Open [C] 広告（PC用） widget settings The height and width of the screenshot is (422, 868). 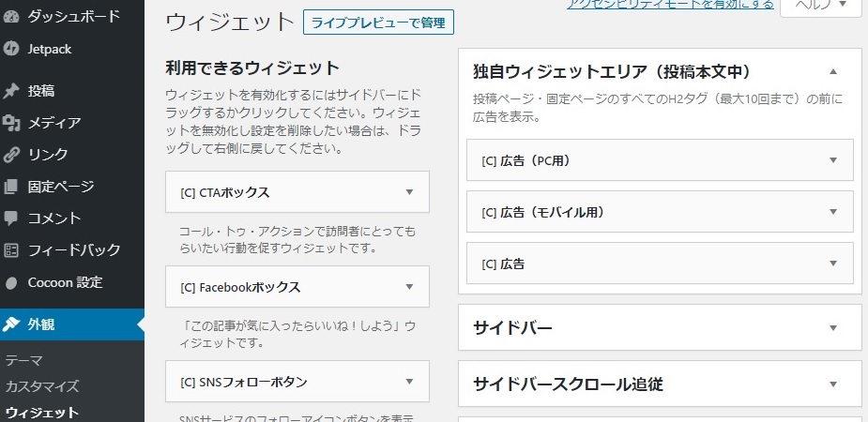click(832, 160)
